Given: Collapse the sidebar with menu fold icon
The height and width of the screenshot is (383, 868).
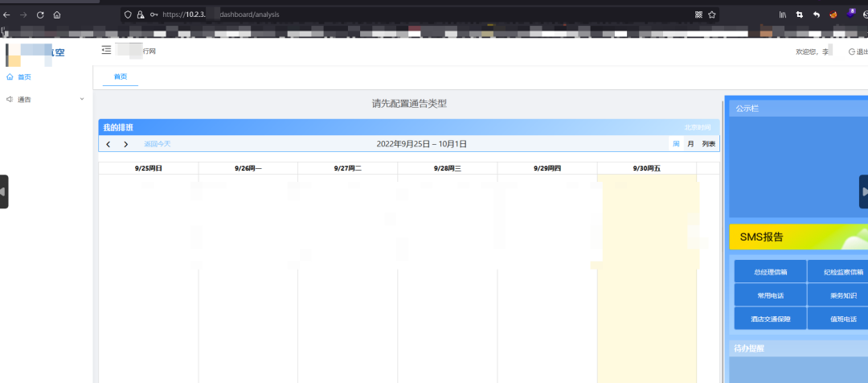Looking at the screenshot, I should pos(106,51).
